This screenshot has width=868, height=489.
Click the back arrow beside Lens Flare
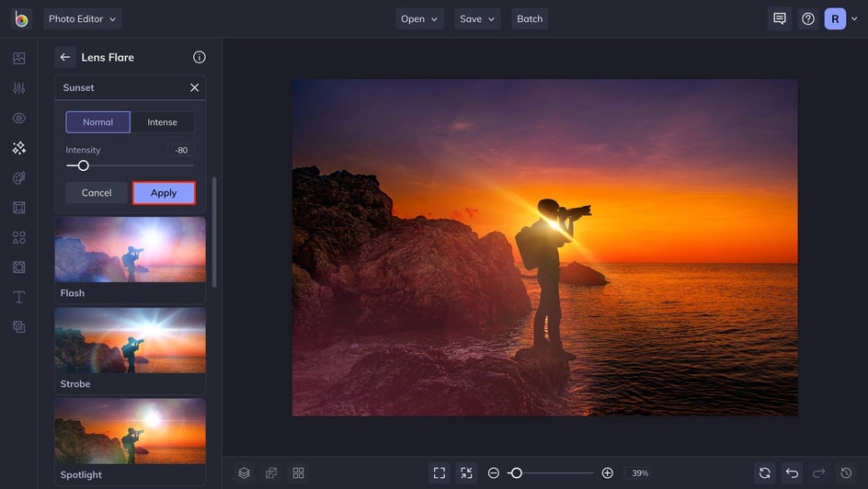[x=65, y=57]
